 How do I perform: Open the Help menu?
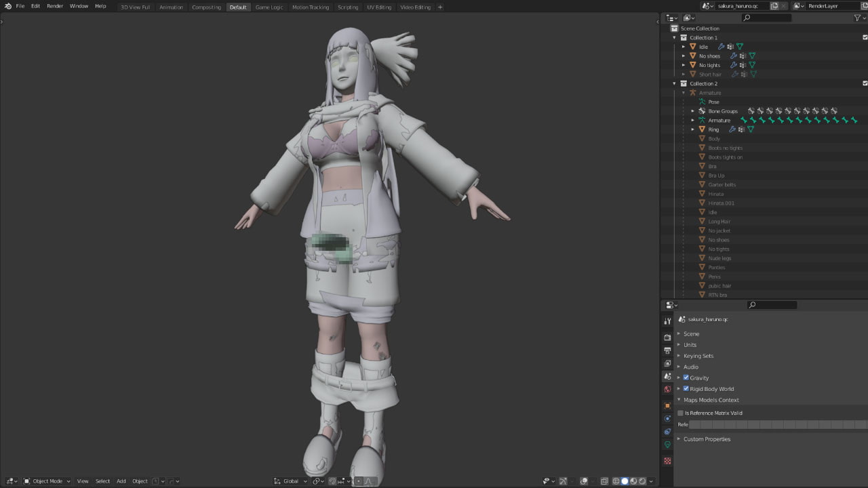(100, 6)
